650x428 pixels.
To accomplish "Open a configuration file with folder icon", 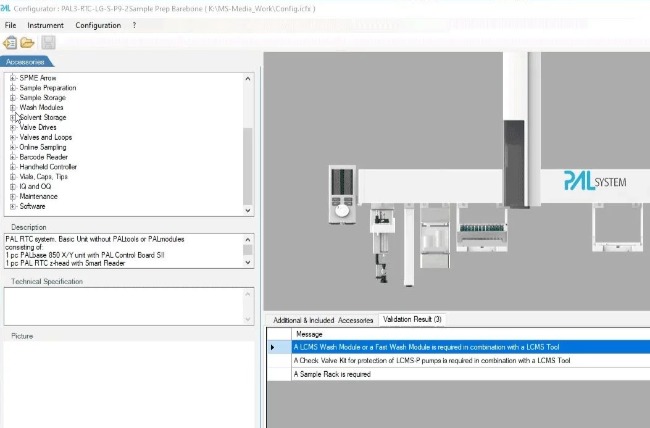I will coord(27,42).
